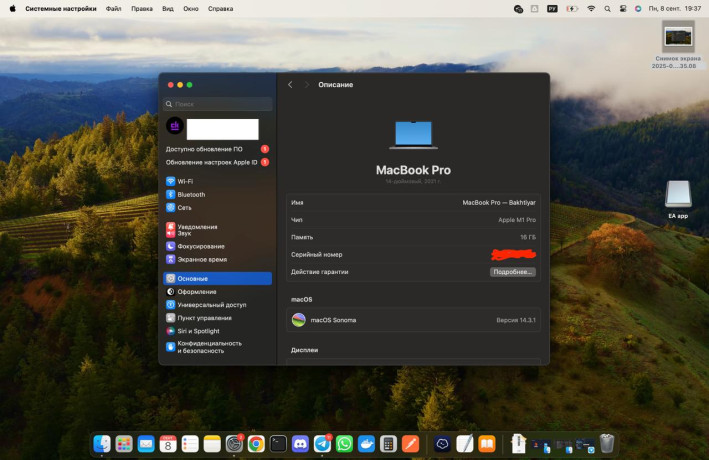This screenshot has height=460, width=709.
Task: Open Экранное время in the sidebar
Action: [218, 260]
